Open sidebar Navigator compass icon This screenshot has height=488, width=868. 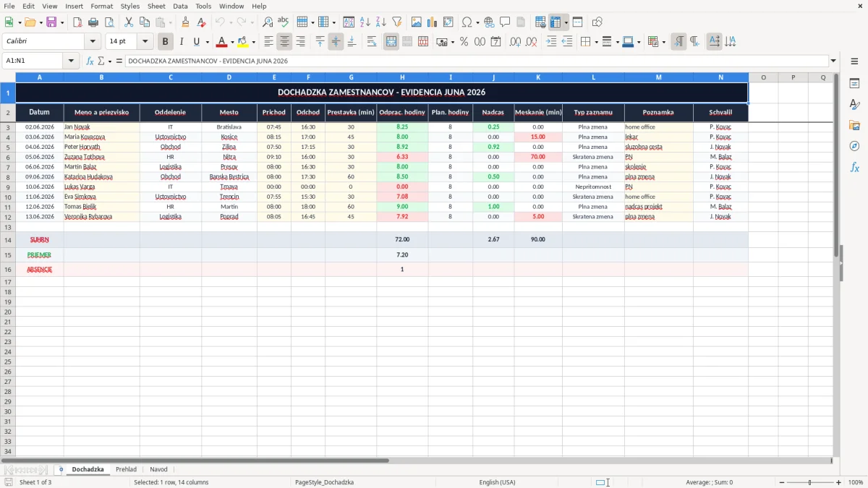(x=854, y=146)
